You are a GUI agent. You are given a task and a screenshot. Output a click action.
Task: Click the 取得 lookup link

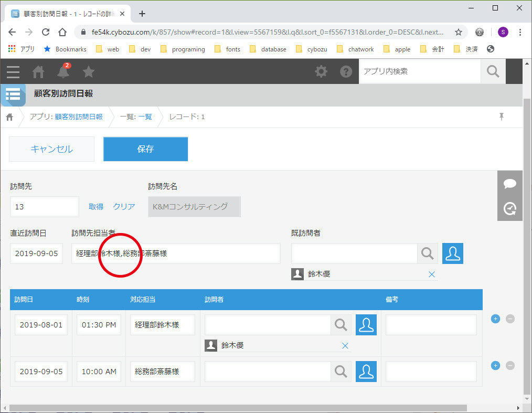[x=96, y=207]
